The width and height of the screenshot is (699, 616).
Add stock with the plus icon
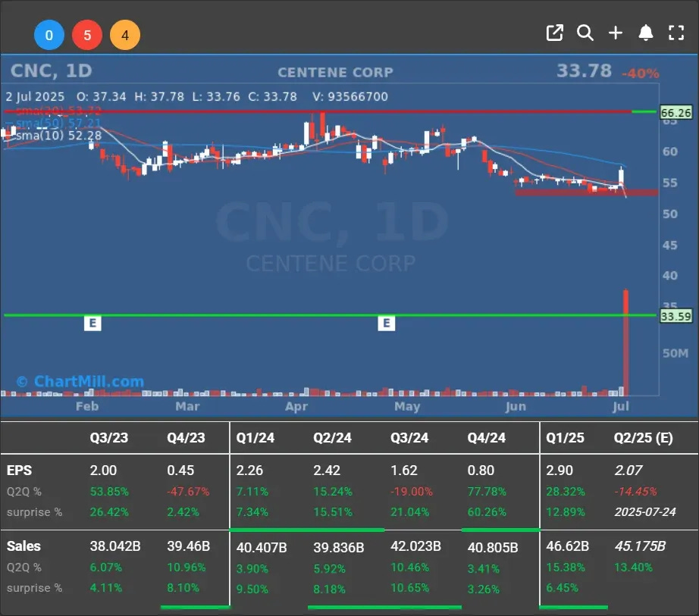click(616, 33)
